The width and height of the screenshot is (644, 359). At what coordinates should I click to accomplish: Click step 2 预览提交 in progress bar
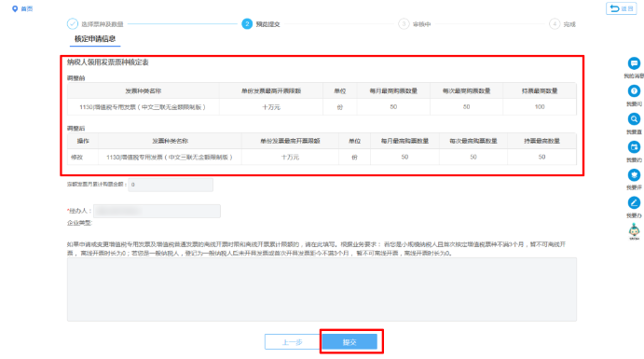coord(261,24)
